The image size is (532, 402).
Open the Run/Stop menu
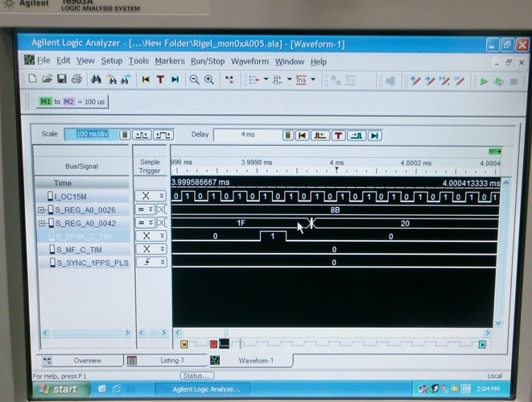[208, 61]
